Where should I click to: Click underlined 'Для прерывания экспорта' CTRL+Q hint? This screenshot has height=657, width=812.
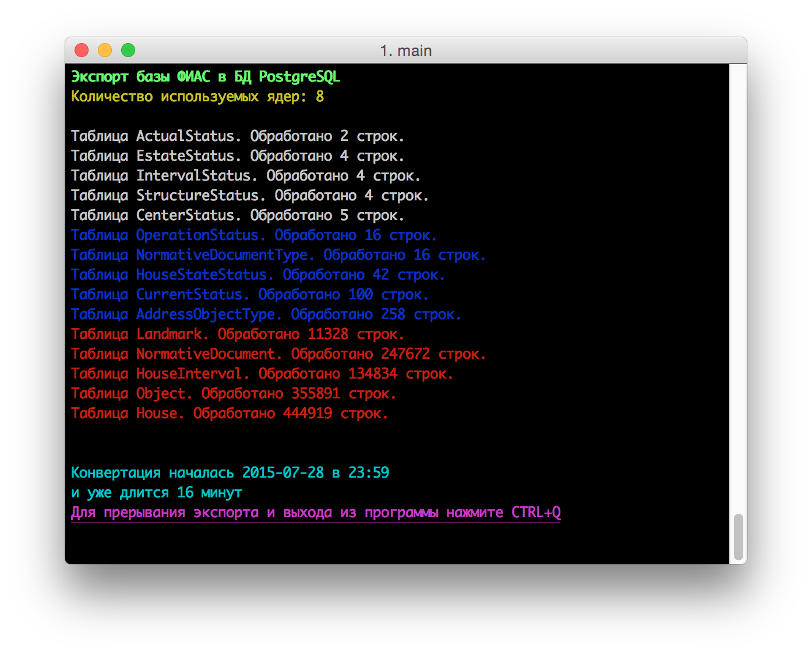316,513
